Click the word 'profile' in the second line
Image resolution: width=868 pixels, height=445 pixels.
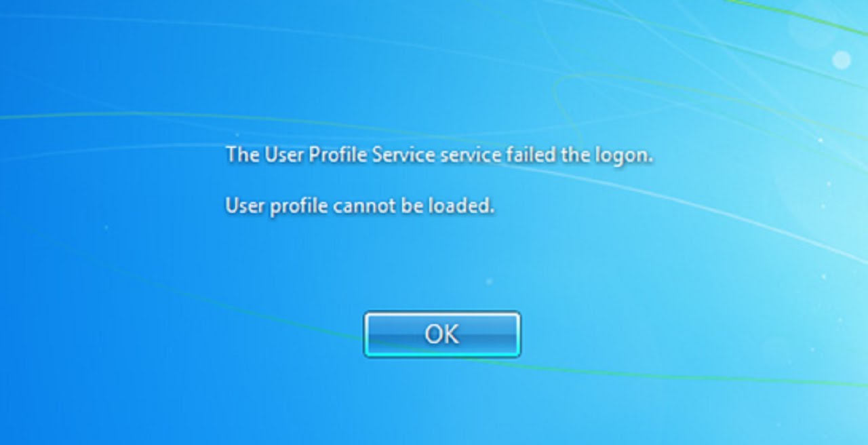[x=299, y=206]
